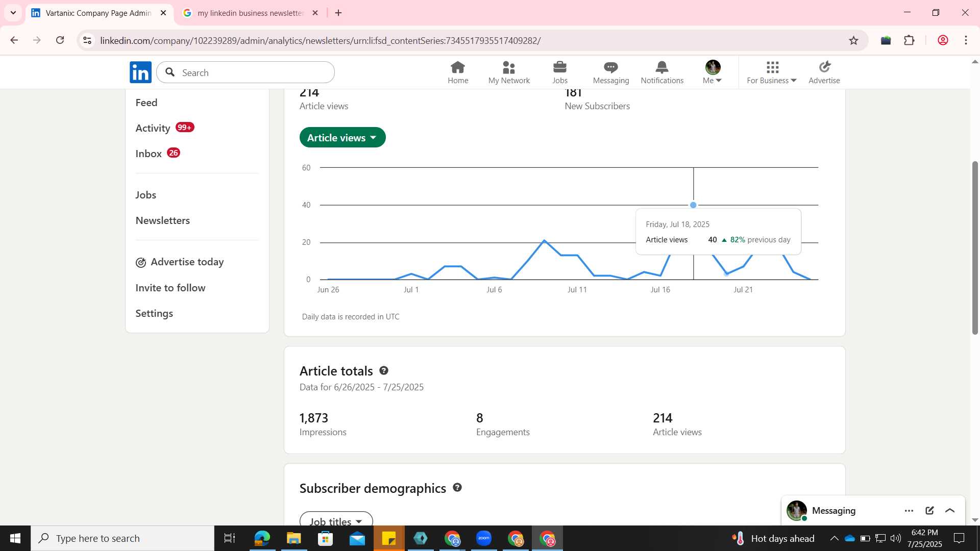Open File Explorer from taskbar
980x551 pixels.
click(x=293, y=538)
